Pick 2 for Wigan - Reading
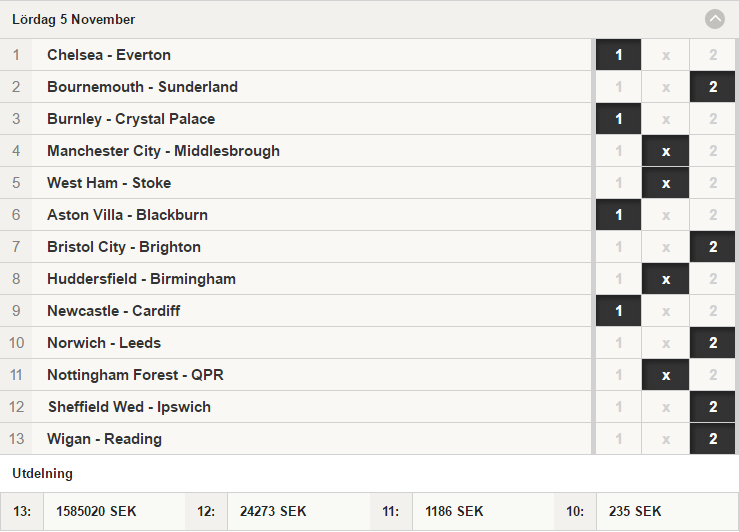The image size is (739, 532). click(x=713, y=439)
